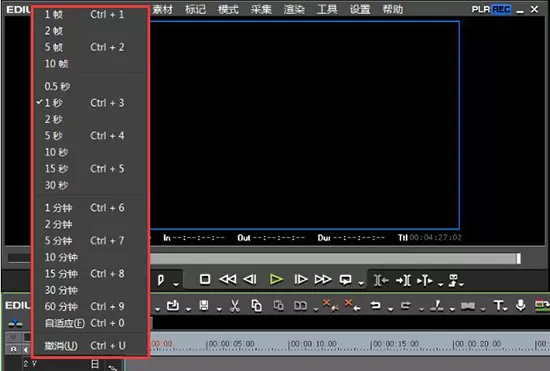Click the slider handle at bar end
This screenshot has height=371, width=550.
518,258
